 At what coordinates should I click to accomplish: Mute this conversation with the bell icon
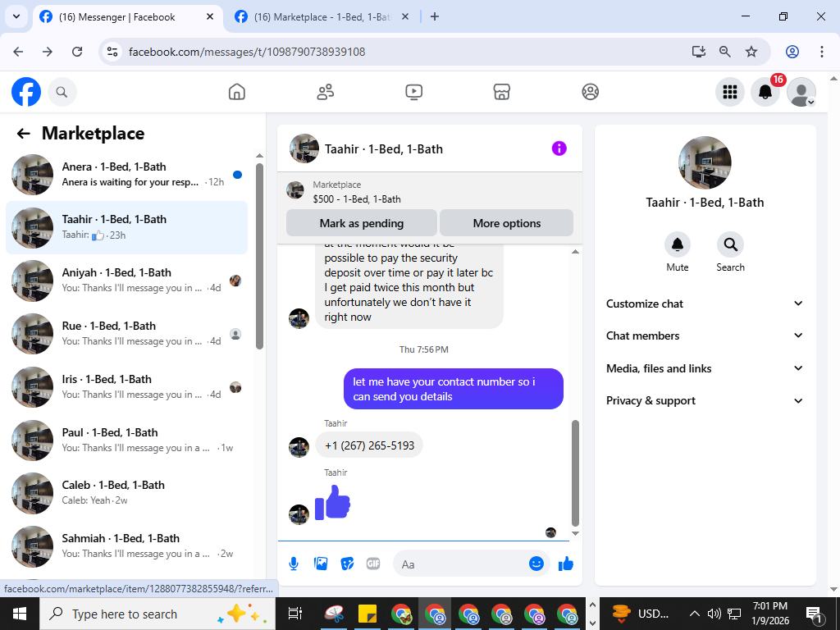click(x=677, y=244)
